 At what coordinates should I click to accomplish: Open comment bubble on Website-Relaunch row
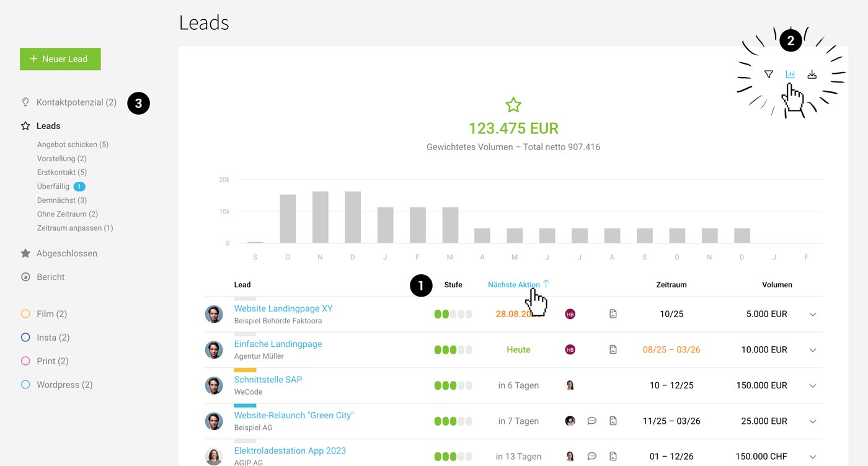click(x=591, y=421)
